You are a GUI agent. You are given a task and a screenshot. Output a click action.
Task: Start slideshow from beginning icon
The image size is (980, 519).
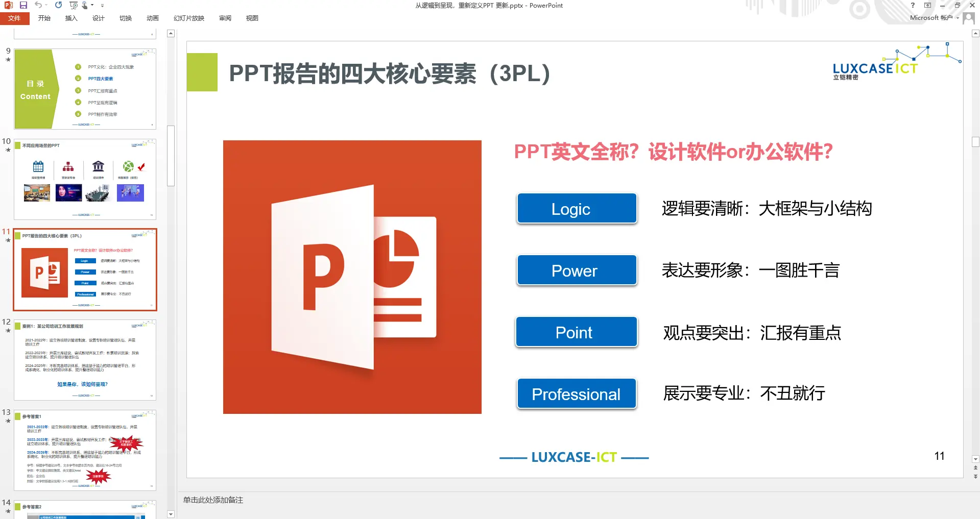74,5
